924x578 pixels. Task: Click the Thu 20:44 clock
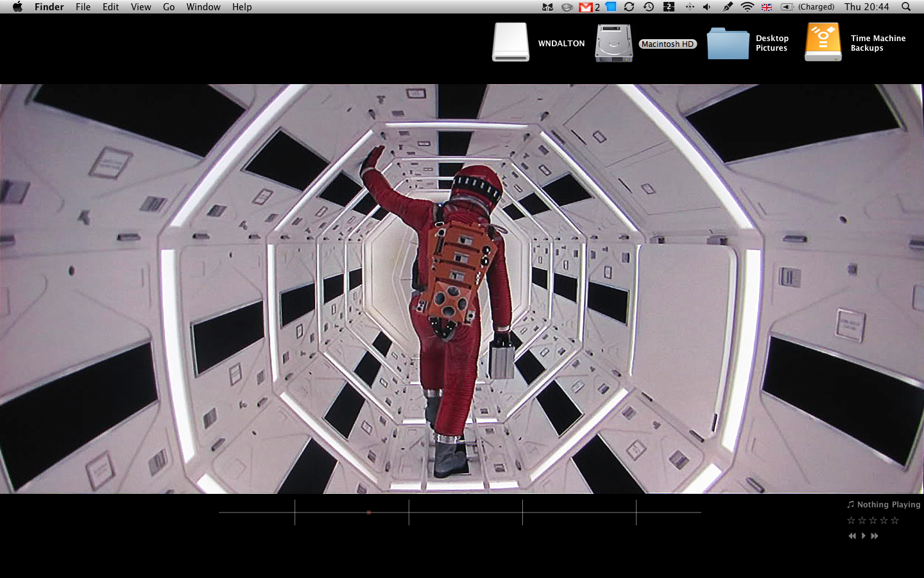[x=866, y=7]
